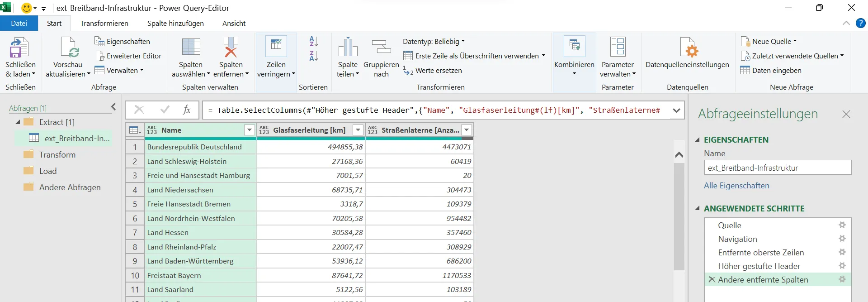Click Erste Zeile als Überschriften verwenden

tap(474, 56)
